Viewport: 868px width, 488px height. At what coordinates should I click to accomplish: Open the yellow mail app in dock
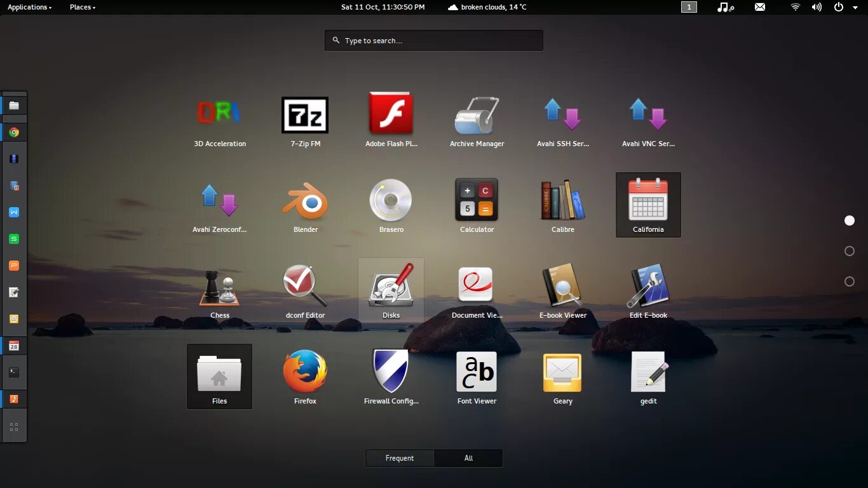coord(14,319)
